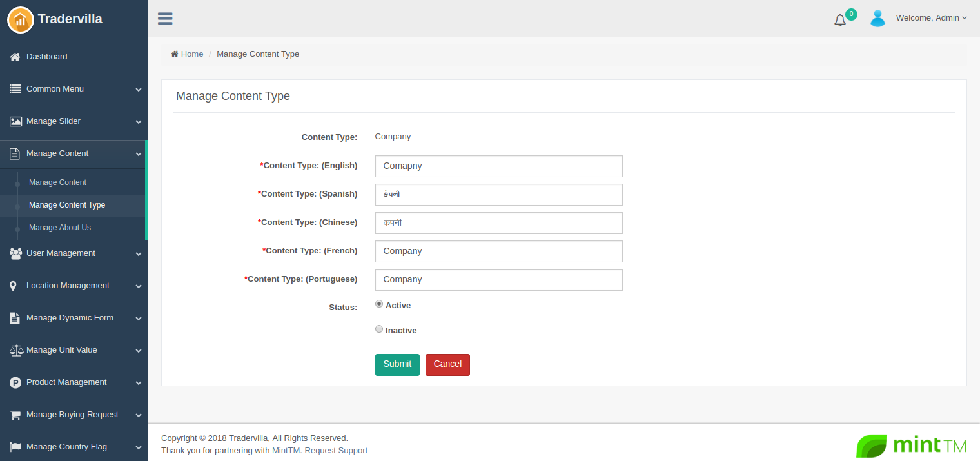Screen dimensions: 980x461
Task: Expand the Common Menu chevron
Action: click(x=138, y=90)
